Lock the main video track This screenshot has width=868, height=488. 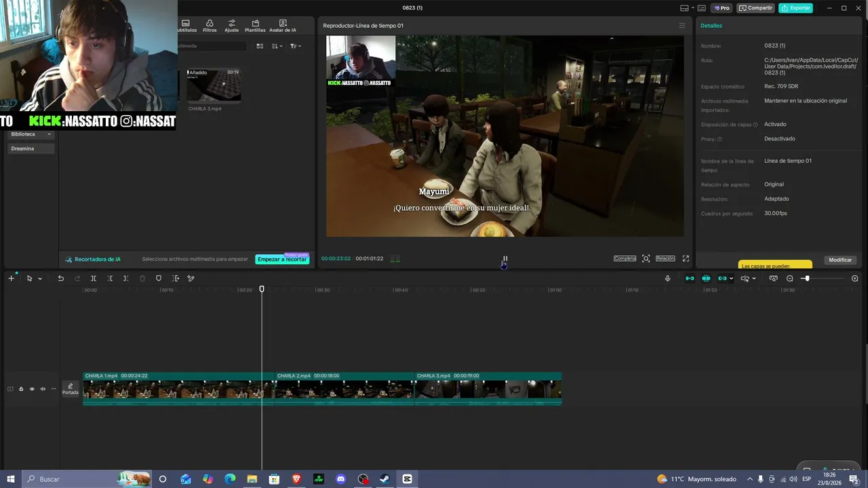point(21,389)
